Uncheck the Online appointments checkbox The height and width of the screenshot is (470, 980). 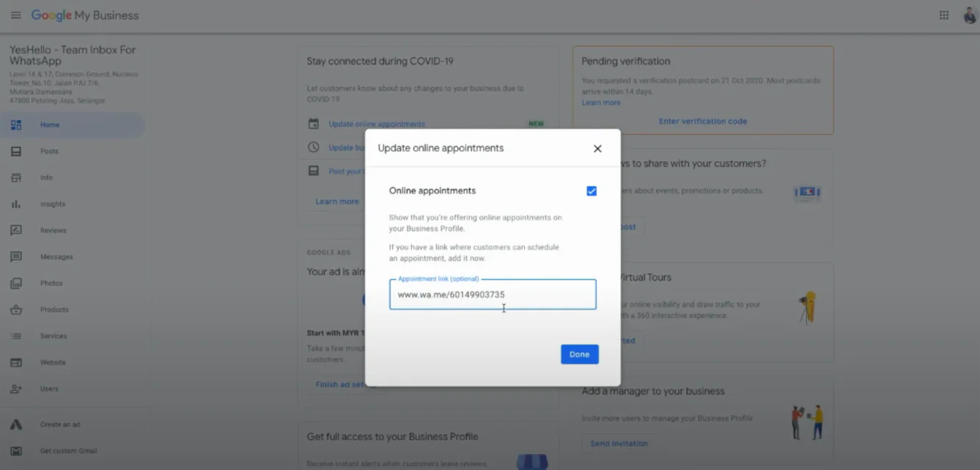pyautogui.click(x=592, y=191)
